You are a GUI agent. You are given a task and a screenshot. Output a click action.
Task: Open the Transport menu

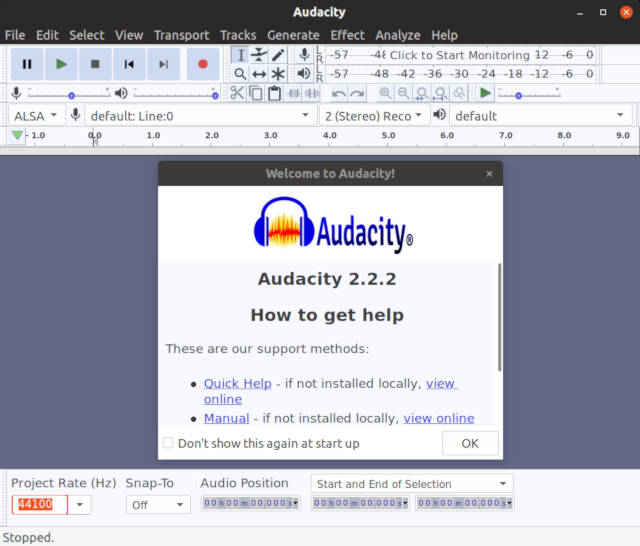point(182,35)
